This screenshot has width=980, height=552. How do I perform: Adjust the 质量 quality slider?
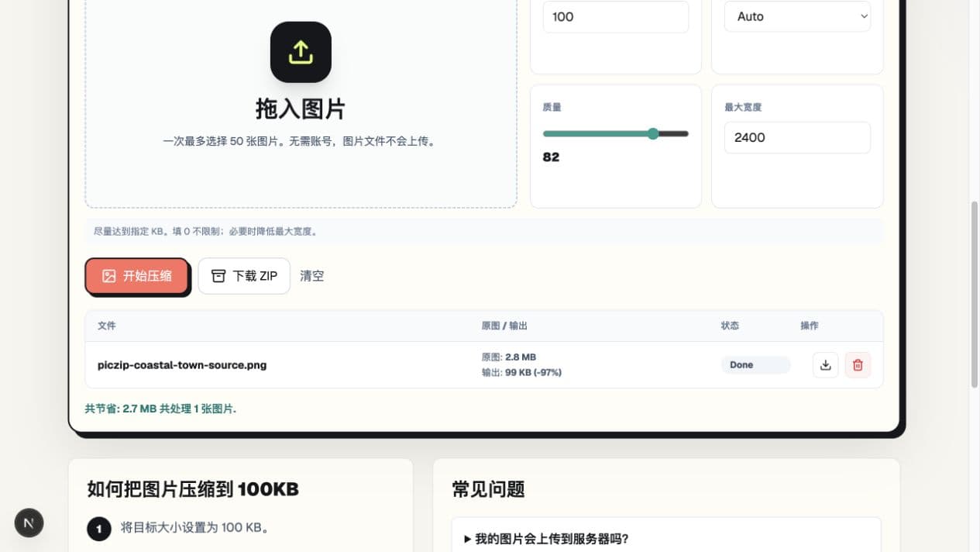click(x=616, y=134)
